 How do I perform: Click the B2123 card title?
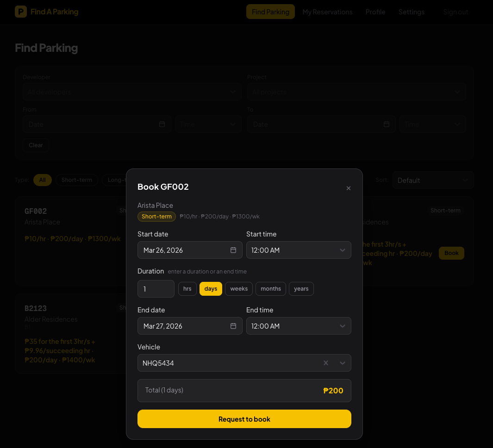[36, 308]
